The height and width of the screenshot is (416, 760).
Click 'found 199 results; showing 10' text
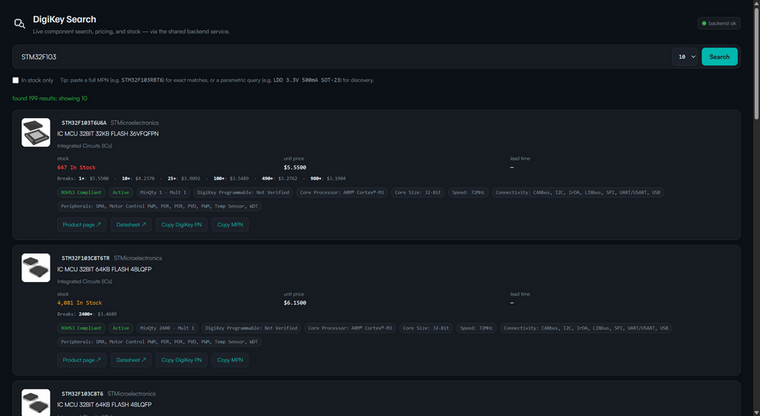50,98
